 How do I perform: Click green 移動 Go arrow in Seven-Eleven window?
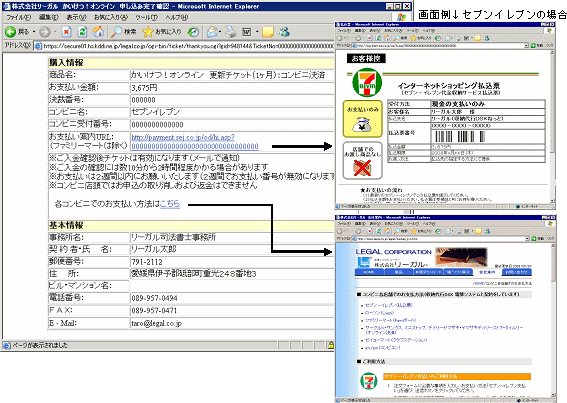(533, 46)
